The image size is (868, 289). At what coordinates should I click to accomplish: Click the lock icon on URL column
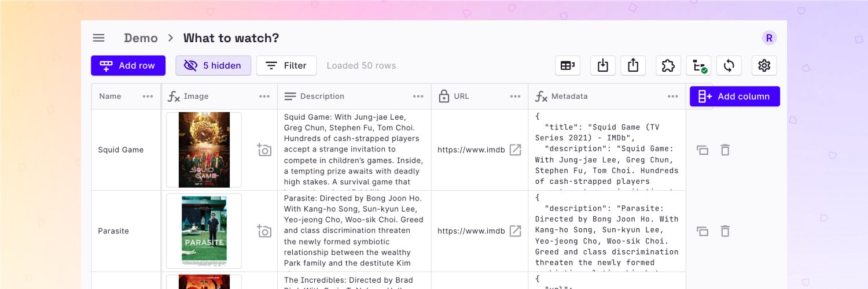[444, 96]
